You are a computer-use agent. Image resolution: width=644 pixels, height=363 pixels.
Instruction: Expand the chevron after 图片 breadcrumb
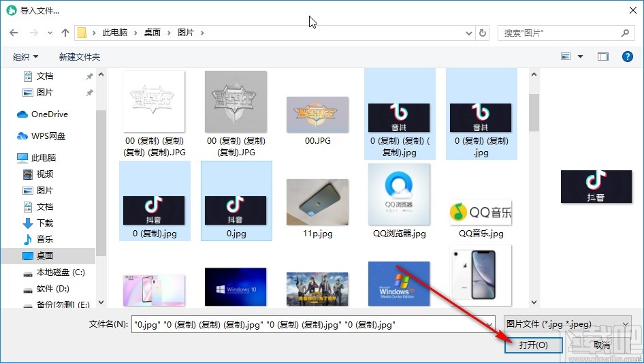(202, 33)
